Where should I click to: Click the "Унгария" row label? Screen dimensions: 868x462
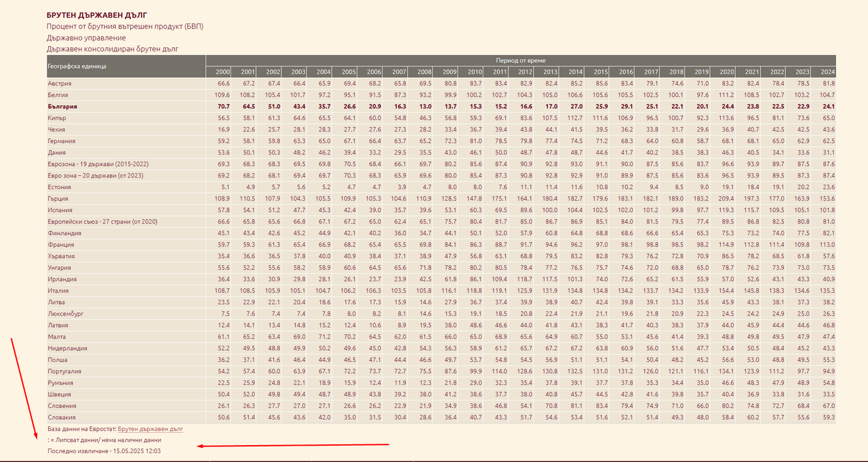click(x=60, y=268)
